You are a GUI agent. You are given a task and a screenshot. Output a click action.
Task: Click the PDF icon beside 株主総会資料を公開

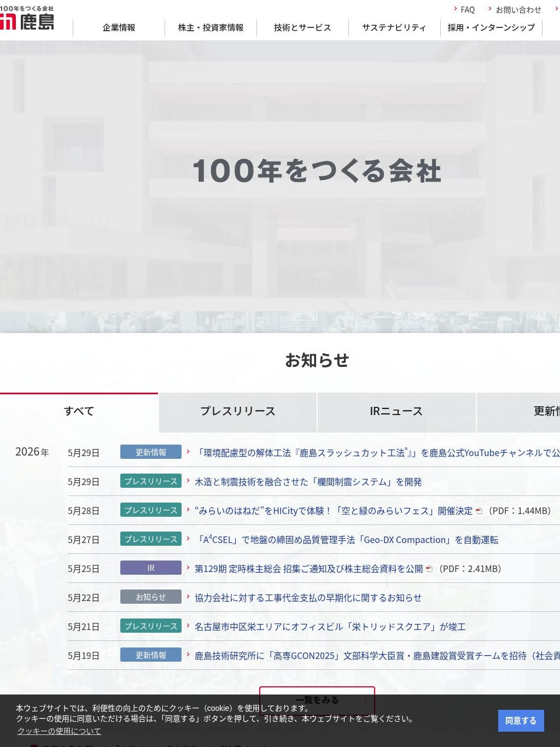point(429,569)
